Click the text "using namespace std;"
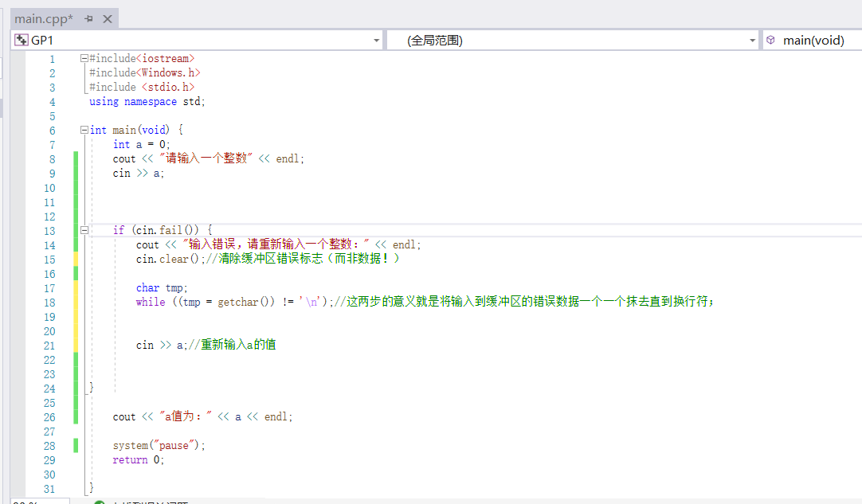The width and height of the screenshot is (862, 504). (x=147, y=102)
